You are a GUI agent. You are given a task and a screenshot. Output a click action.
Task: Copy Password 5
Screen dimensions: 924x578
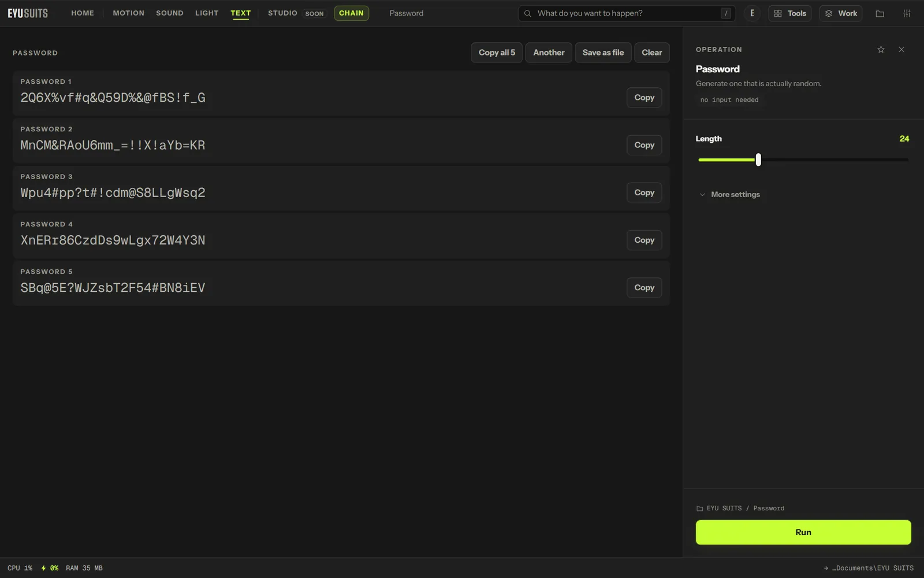(x=644, y=287)
